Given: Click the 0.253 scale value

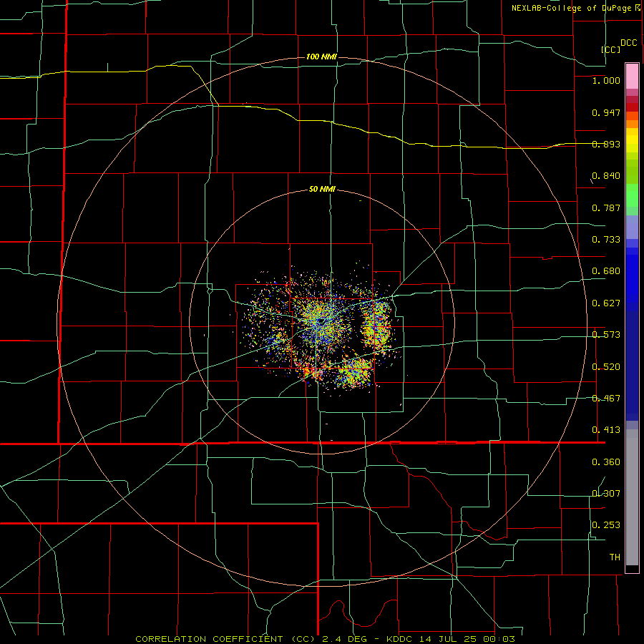Looking at the screenshot, I should (x=606, y=525).
